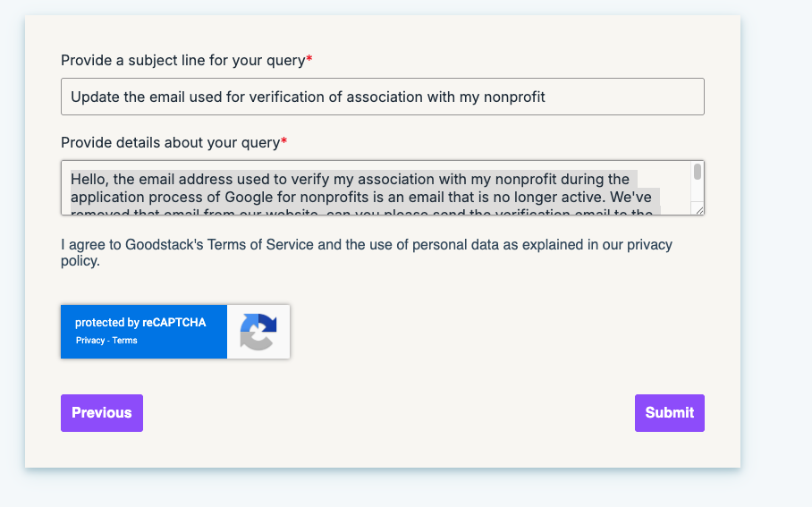Focus the subject line input field
Image resolution: width=812 pixels, height=507 pixels.
[x=382, y=97]
